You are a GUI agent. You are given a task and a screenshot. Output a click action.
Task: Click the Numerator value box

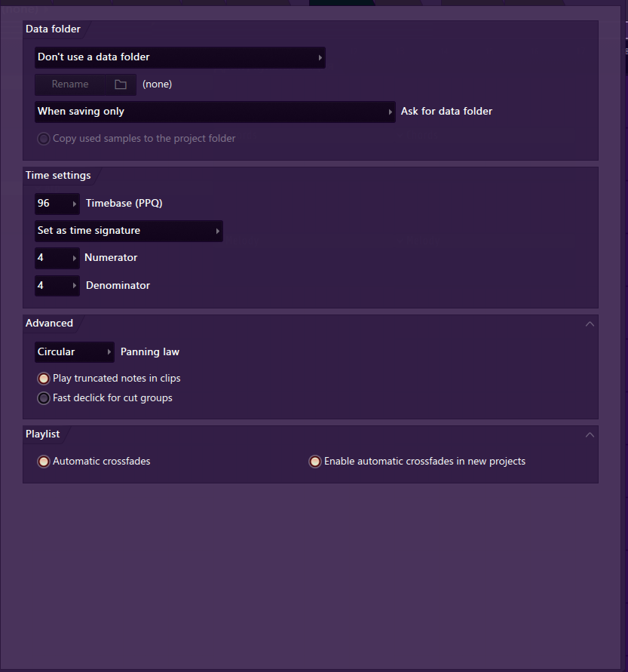click(x=57, y=258)
